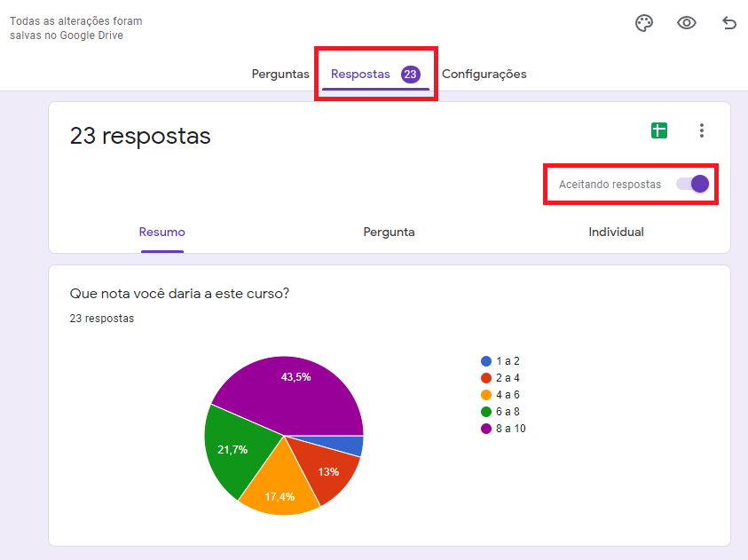Click the '23 respostas' heading
The image size is (748, 560).
(140, 136)
